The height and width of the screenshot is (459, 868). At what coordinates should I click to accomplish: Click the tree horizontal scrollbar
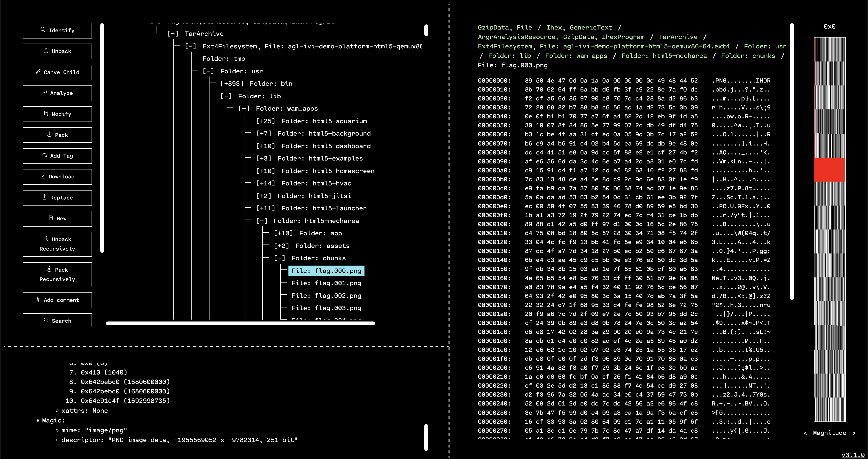240,323
